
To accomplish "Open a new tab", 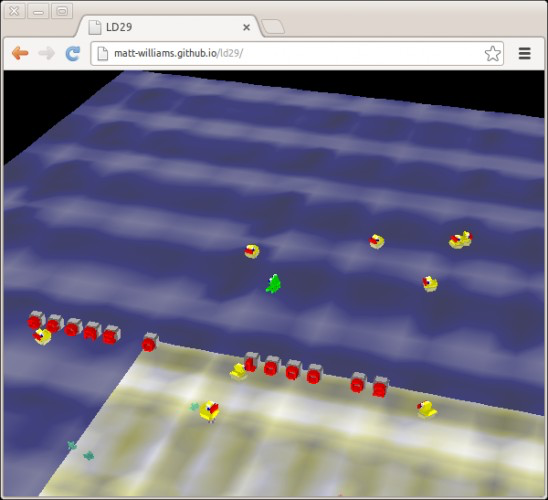I will pyautogui.click(x=273, y=27).
